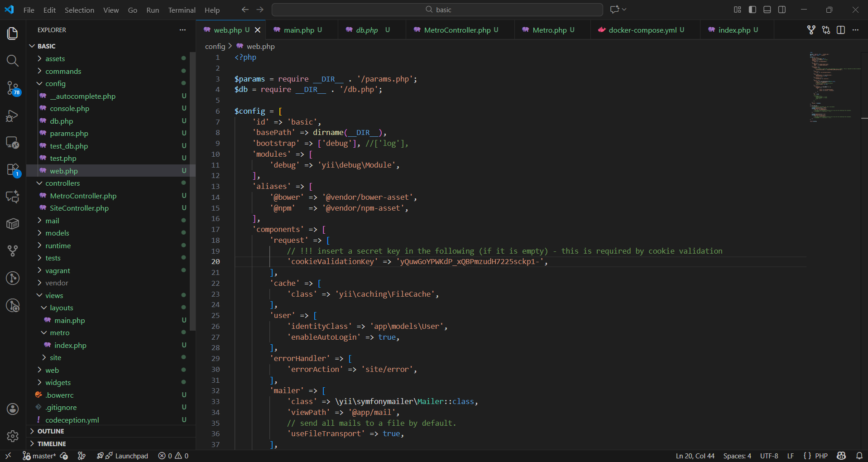868x462 pixels.
Task: Click PHP language mode in status bar
Action: [821, 456]
